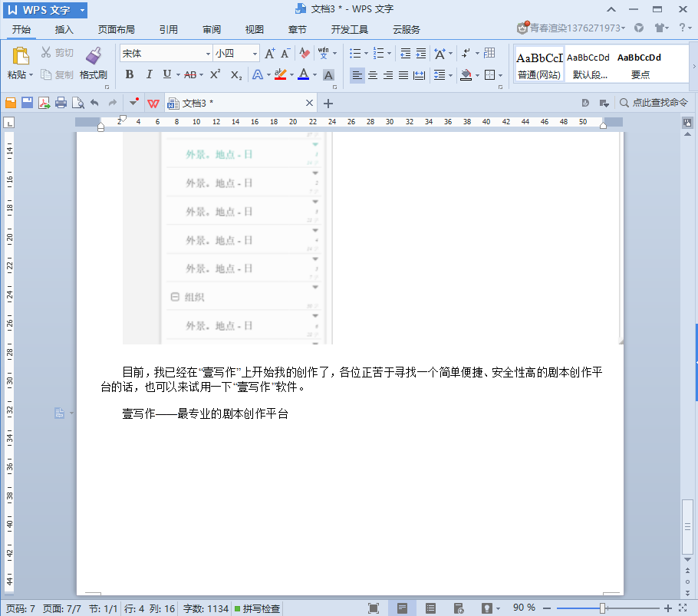Apply the 默认段... style
The width and height of the screenshot is (698, 616).
coord(588,65)
